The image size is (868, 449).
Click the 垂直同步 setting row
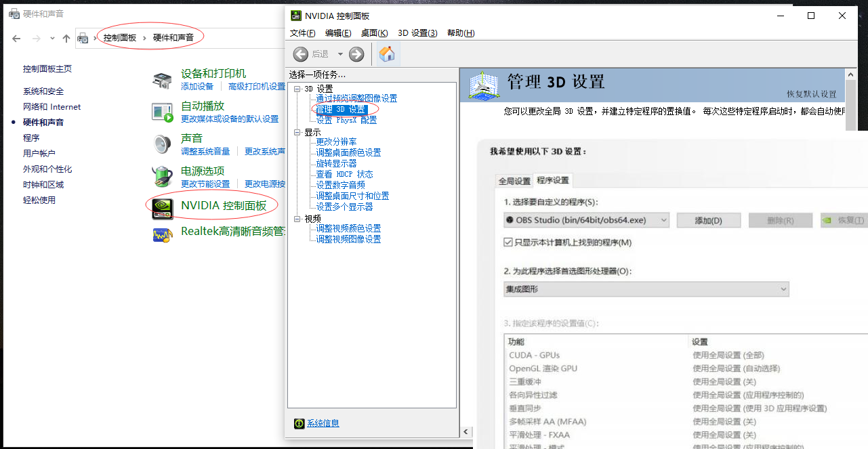(685, 408)
